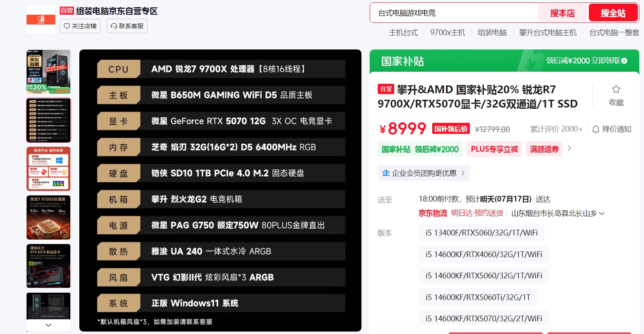Select version i5 14600KF/RTX4060/32G/1T/WiFi
The height and width of the screenshot is (334, 644).
[x=484, y=254]
